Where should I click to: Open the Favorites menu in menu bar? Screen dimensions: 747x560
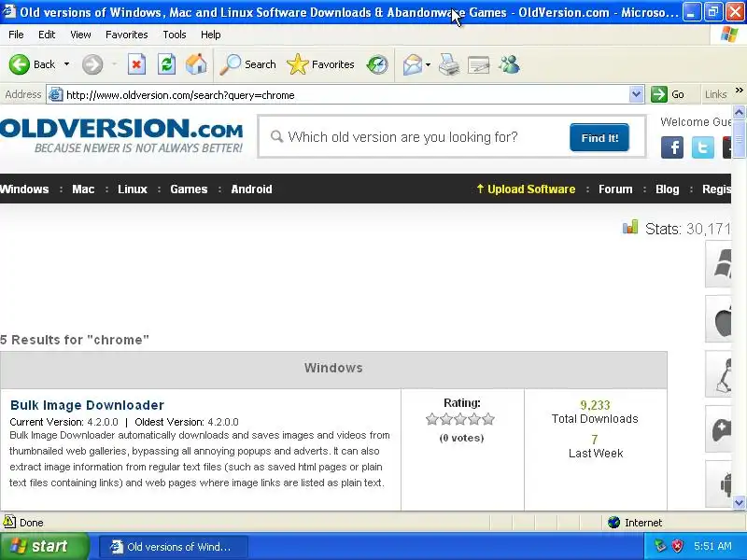[x=127, y=35]
